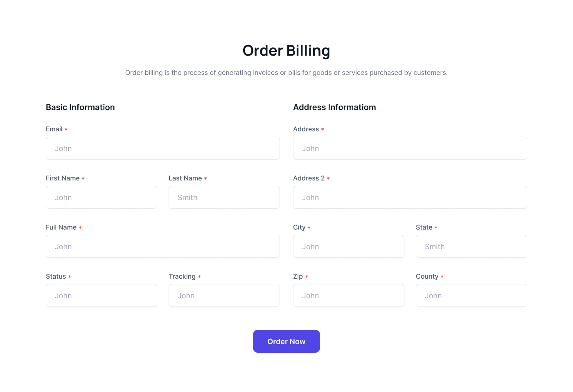This screenshot has width=573, height=392.
Task: Click the Address 2 text box
Action: pos(410,197)
